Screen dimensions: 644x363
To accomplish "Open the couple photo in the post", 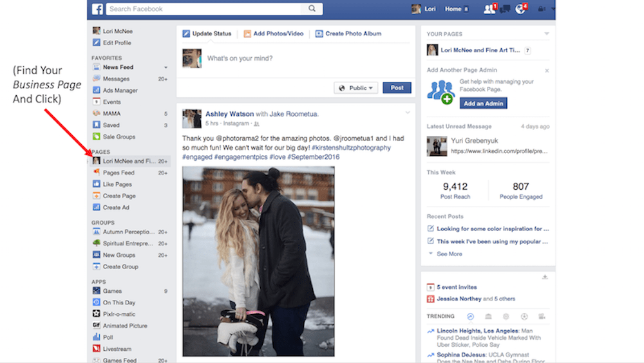I will [x=258, y=261].
